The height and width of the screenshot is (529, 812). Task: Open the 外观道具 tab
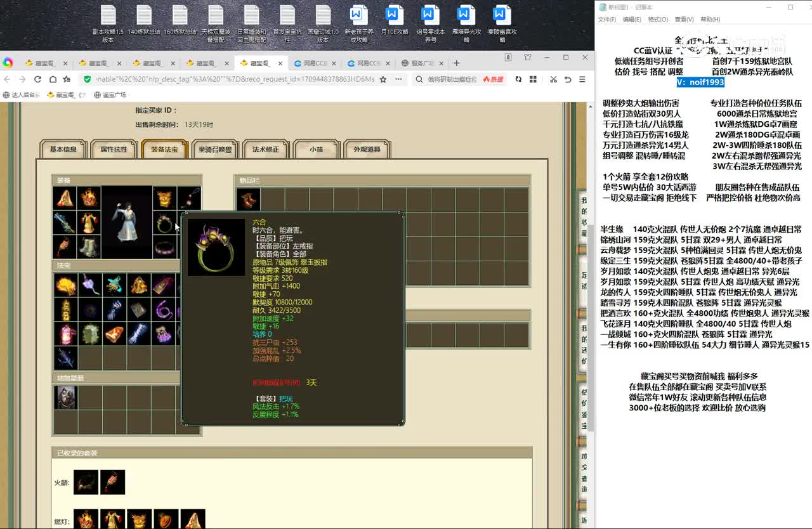[x=367, y=149]
